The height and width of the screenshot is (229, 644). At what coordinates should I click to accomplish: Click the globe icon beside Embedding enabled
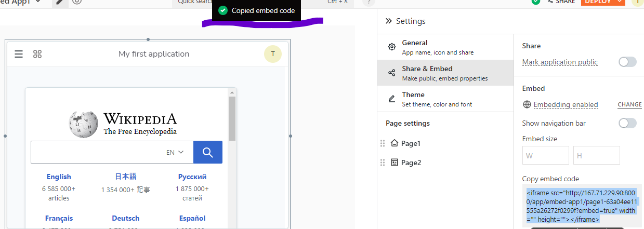pos(527,104)
